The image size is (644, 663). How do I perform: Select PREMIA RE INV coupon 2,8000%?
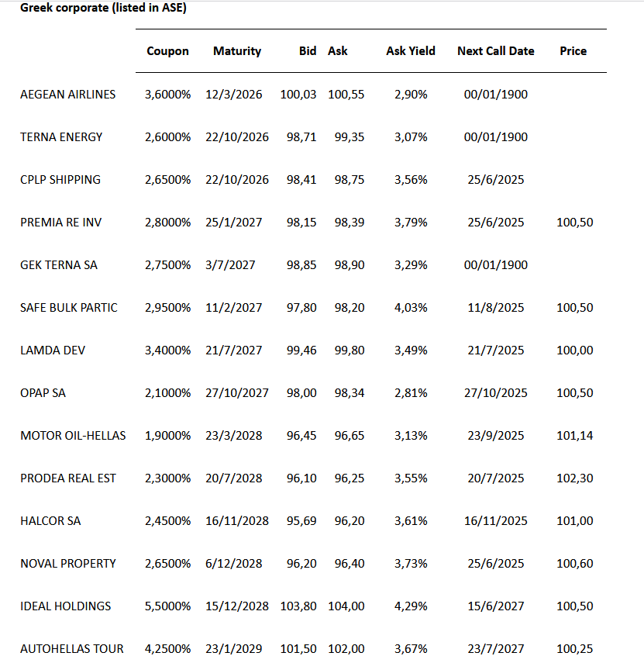[167, 223]
